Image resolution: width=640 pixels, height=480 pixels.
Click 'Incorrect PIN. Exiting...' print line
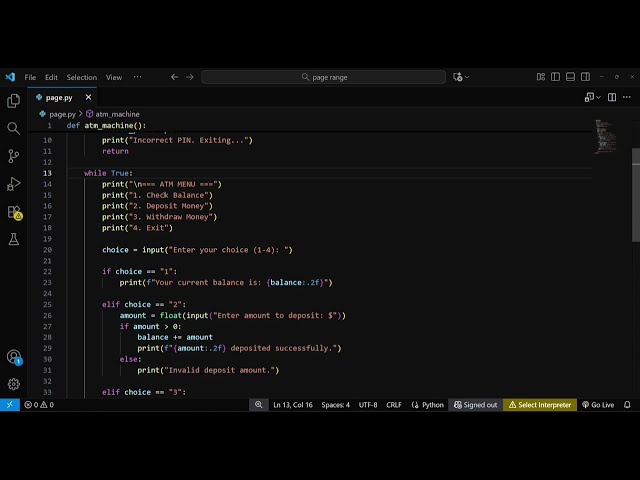tap(177, 140)
